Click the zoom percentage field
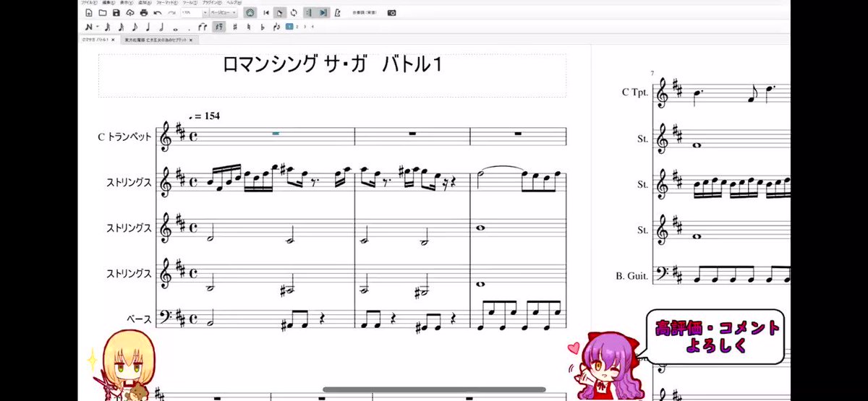The width and height of the screenshot is (868, 401). tap(191, 13)
